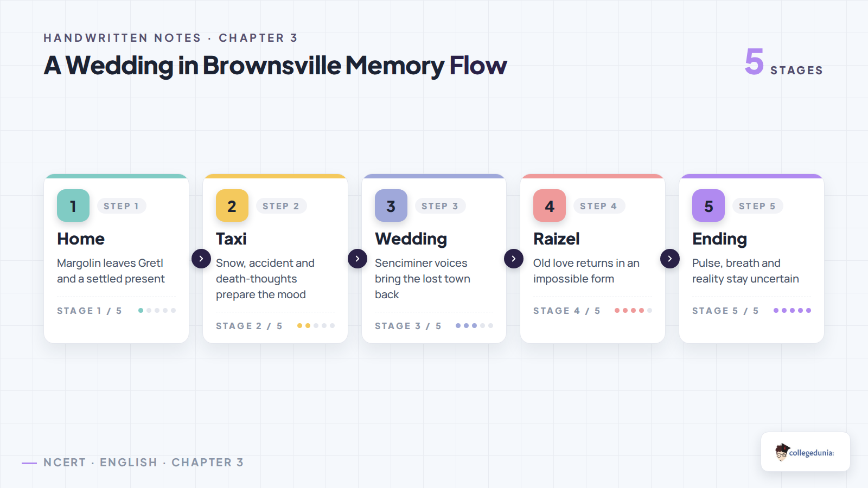Click the 'STAGE 5 / 5' label
The height and width of the screenshot is (488, 868).
[725, 311]
